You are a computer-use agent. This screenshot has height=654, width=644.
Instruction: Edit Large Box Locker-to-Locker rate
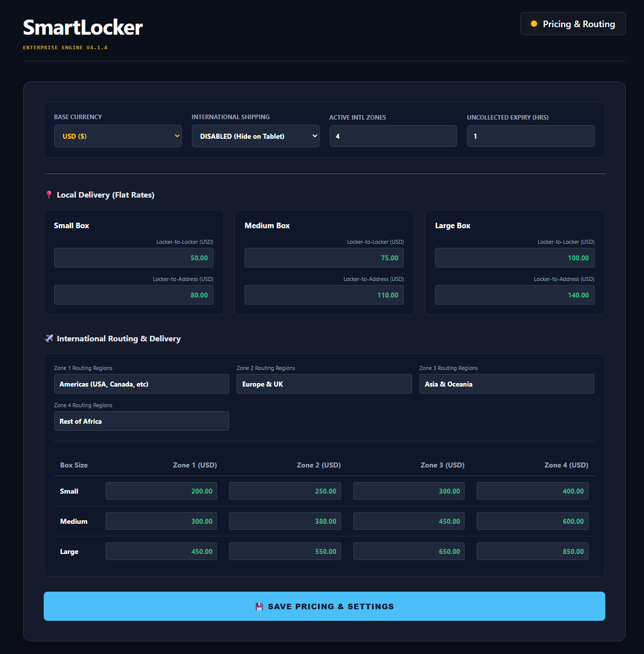[514, 258]
